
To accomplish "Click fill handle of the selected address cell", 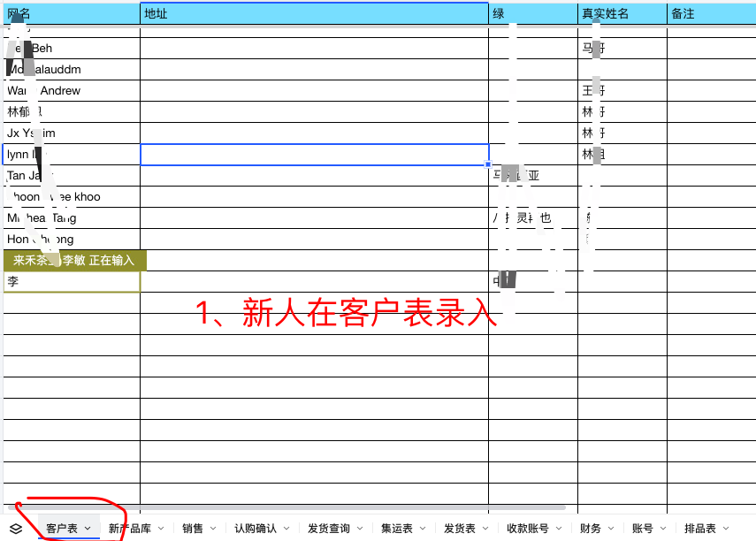I will pyautogui.click(x=488, y=164).
